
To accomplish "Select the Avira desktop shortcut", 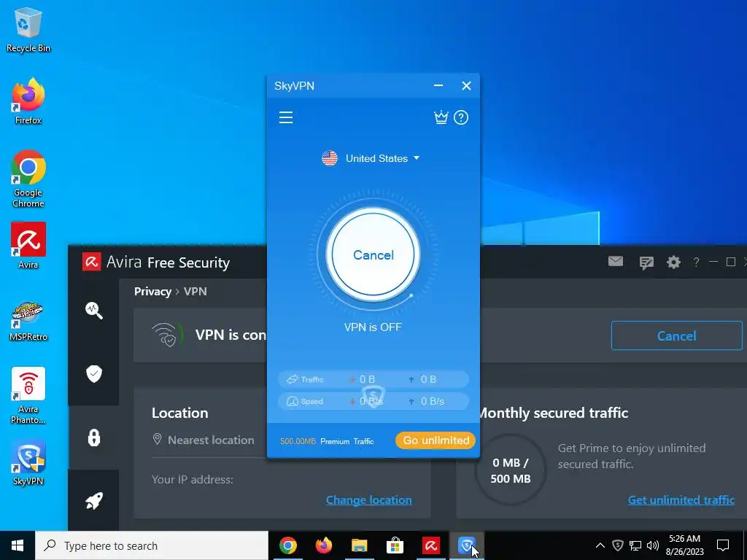I will [28, 246].
